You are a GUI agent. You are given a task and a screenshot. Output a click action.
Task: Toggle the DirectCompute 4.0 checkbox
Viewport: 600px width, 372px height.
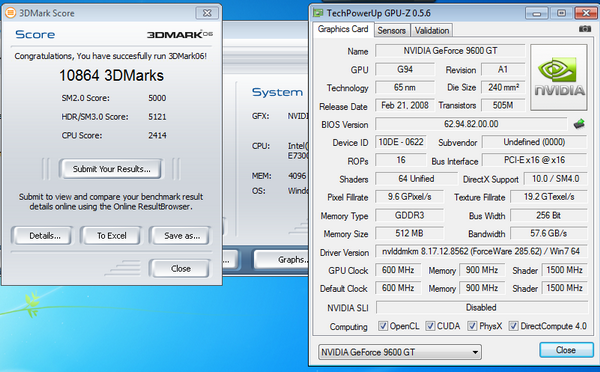(x=513, y=326)
